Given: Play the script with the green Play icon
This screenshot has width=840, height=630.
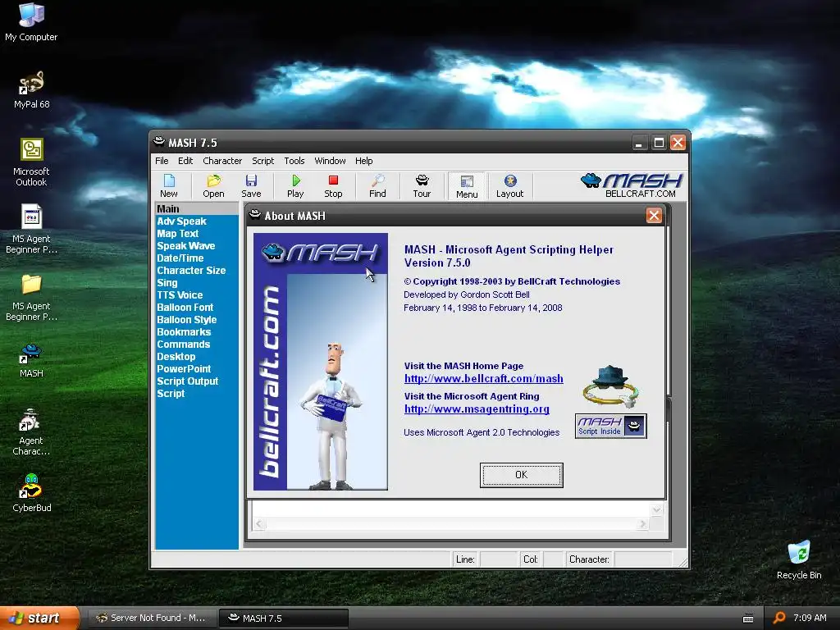Looking at the screenshot, I should pyautogui.click(x=295, y=186).
